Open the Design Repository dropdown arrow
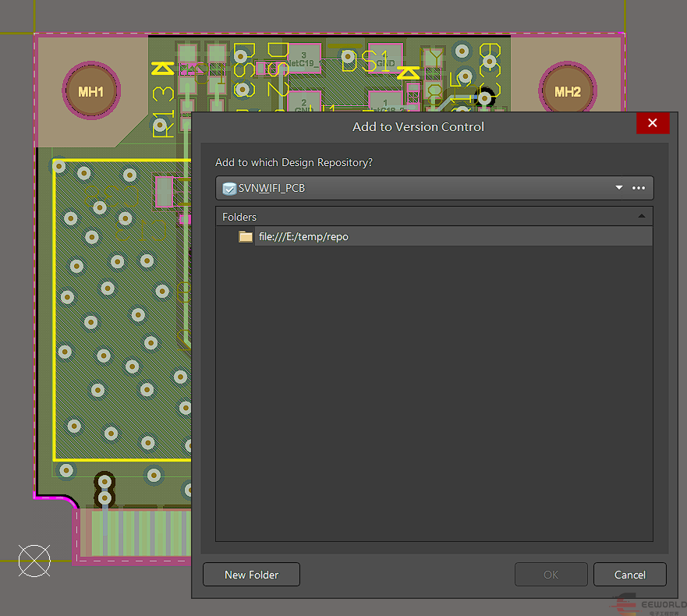Screen dimensions: 687x616 point(619,188)
